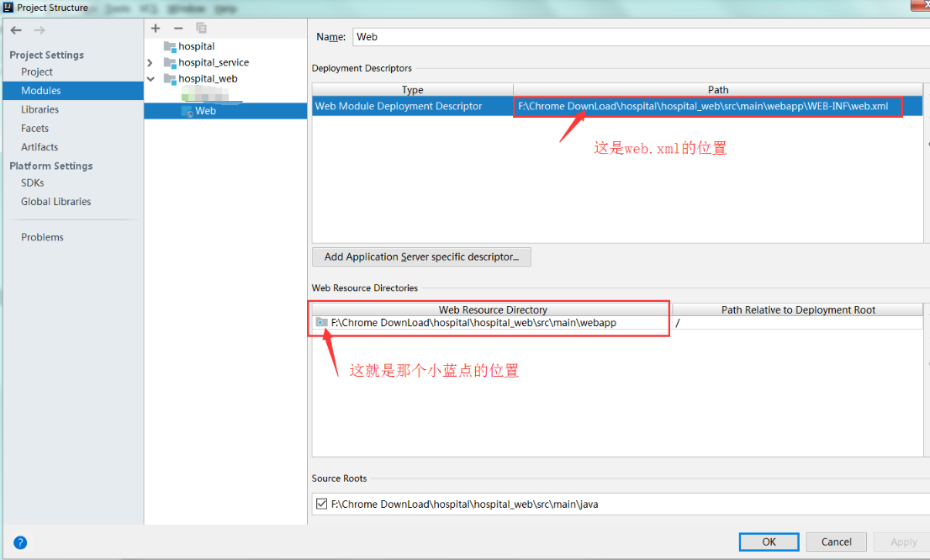Open help with the question mark icon

(20, 542)
